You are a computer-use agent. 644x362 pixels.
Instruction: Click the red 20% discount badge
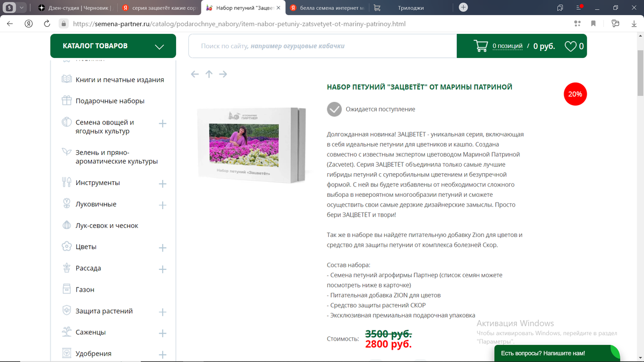[x=575, y=94]
